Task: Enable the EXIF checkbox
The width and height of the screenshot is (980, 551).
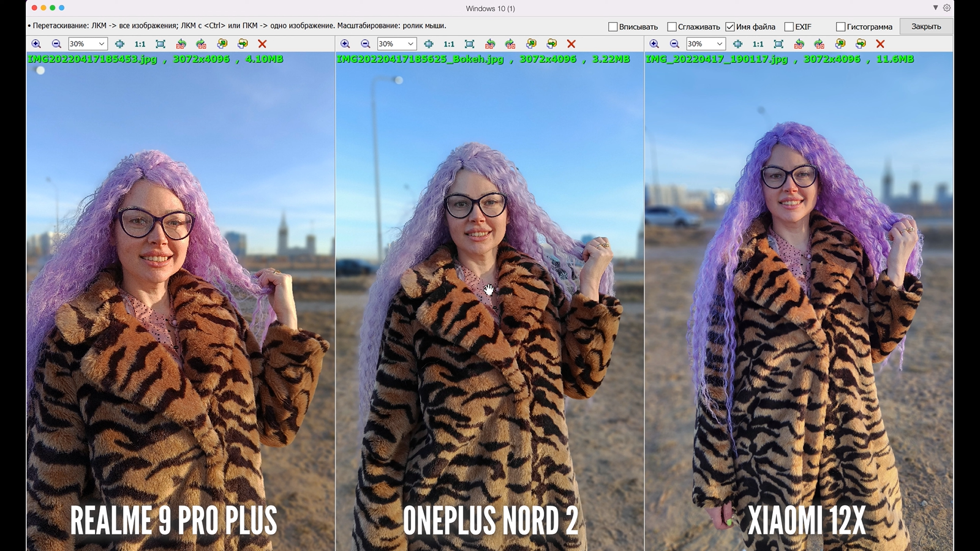Action: click(x=789, y=27)
